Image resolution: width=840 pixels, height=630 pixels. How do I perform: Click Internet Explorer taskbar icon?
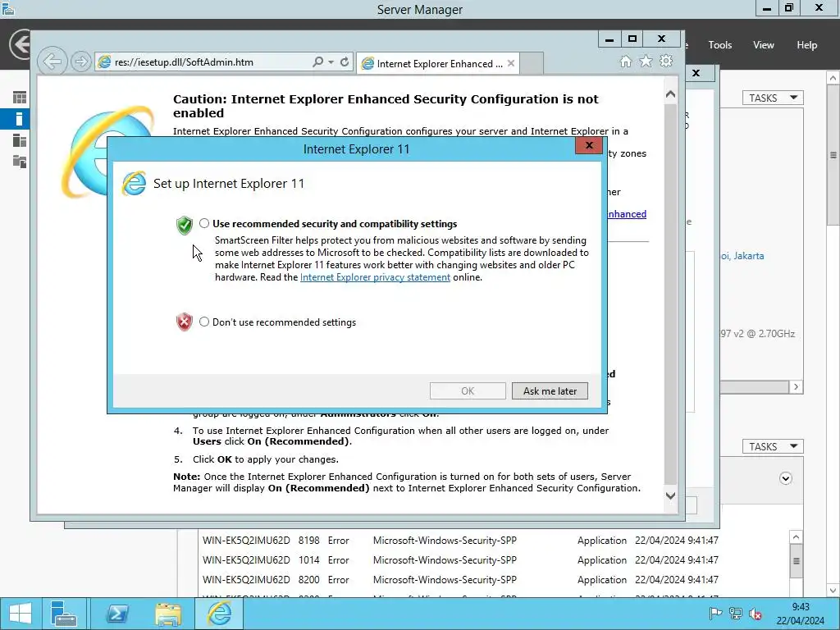(x=220, y=614)
